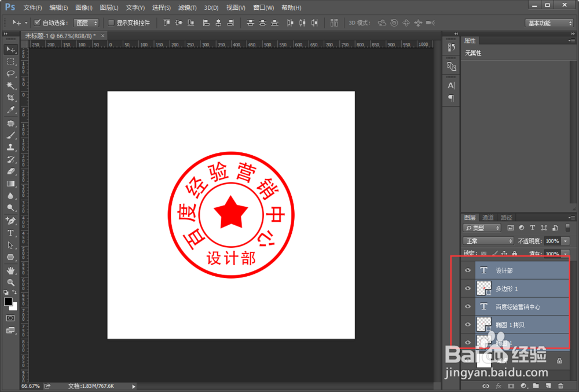Toggle the 自动选择 checkbox
The image size is (579, 392).
pyautogui.click(x=37, y=23)
